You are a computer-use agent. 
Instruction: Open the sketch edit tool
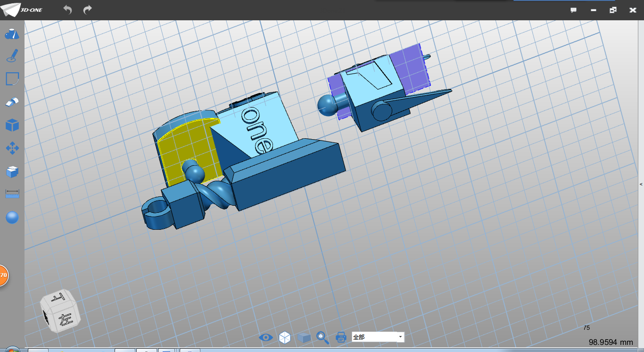(x=12, y=79)
